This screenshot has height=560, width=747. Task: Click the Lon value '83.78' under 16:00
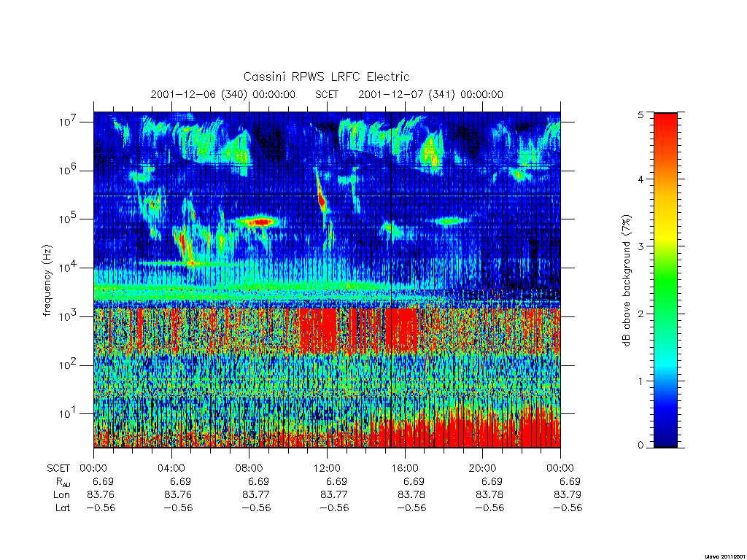click(411, 495)
